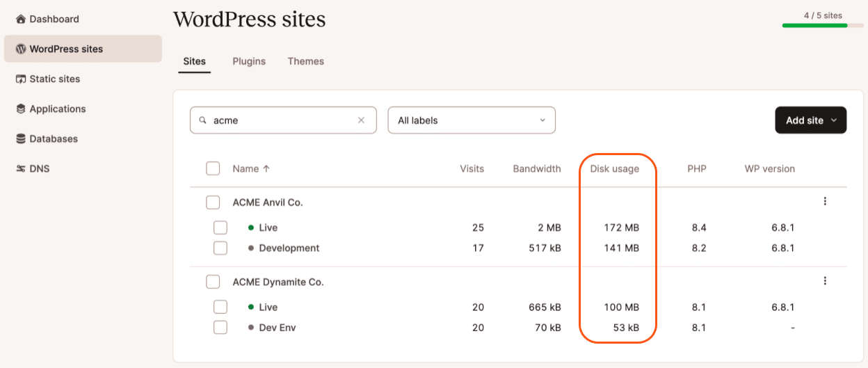The image size is (868, 368).
Task: Open the ACME Dynamite Co. three-dot menu
Action: point(825,281)
